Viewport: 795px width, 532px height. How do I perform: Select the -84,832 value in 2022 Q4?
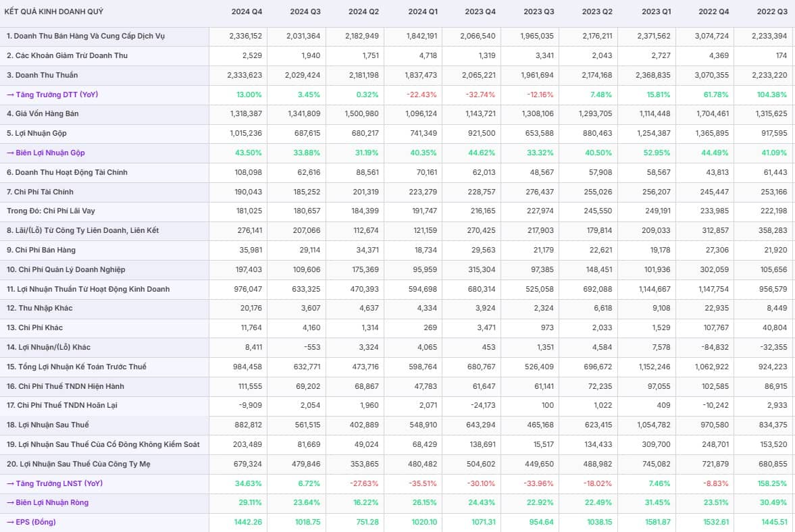tap(715, 348)
